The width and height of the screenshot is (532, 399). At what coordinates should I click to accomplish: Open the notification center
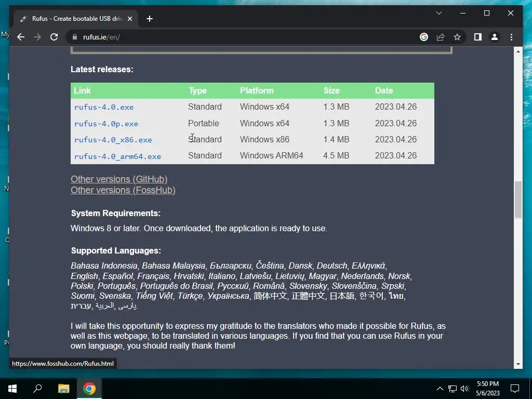pos(515,389)
